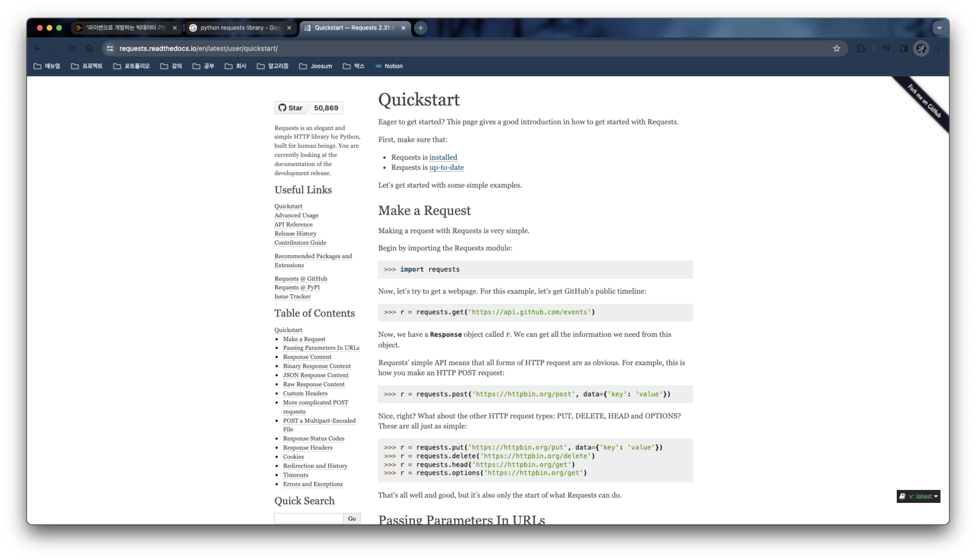Click the browser reload icon
976x560 pixels.
(72, 48)
